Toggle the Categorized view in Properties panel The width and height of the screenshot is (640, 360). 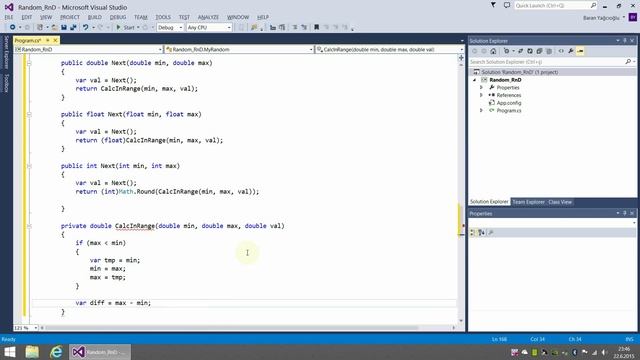[x=473, y=233]
